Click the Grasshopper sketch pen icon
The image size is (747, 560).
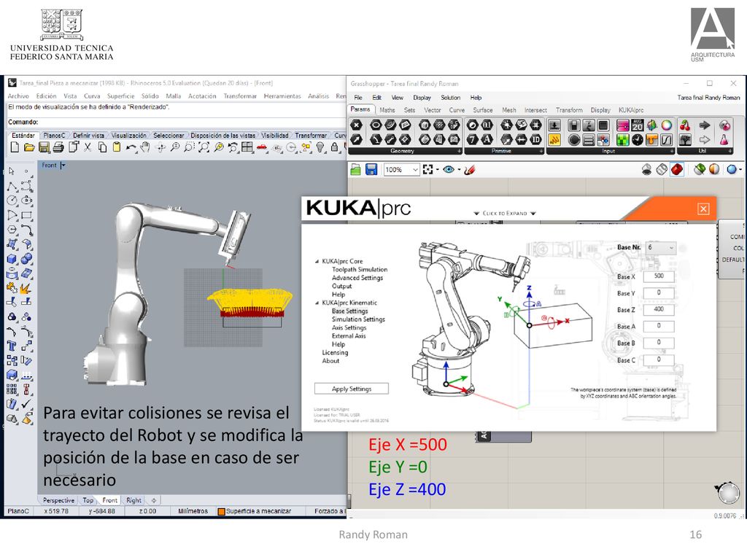(469, 169)
